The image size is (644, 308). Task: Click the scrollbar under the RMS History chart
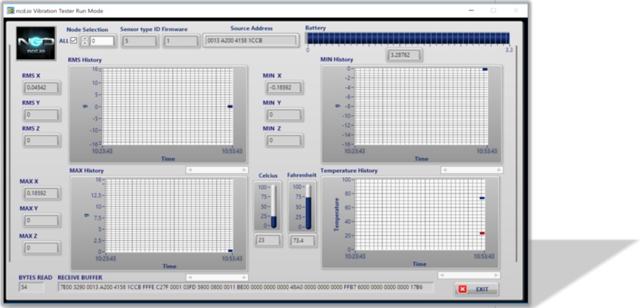[x=217, y=170]
